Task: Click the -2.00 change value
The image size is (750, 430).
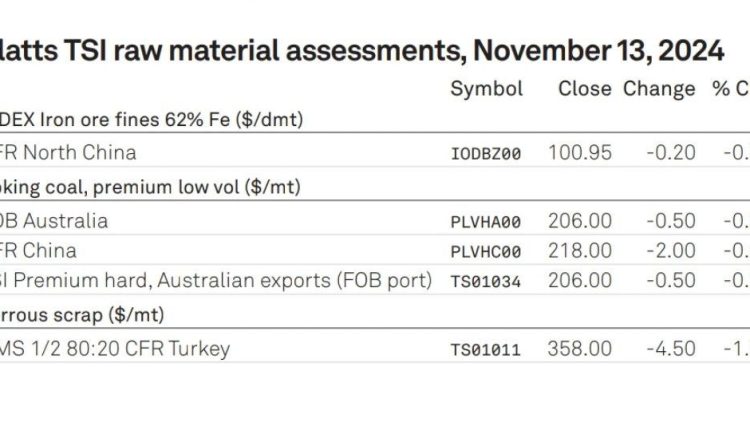Action: tap(671, 251)
